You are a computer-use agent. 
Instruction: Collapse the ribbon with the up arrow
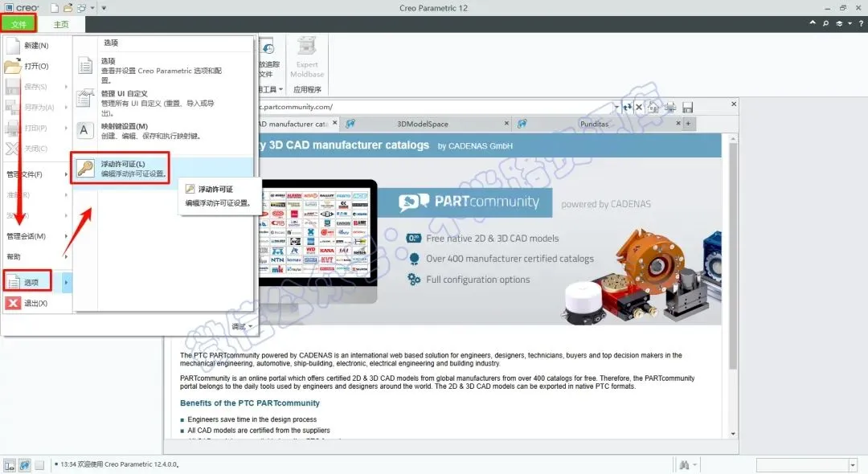(x=812, y=23)
